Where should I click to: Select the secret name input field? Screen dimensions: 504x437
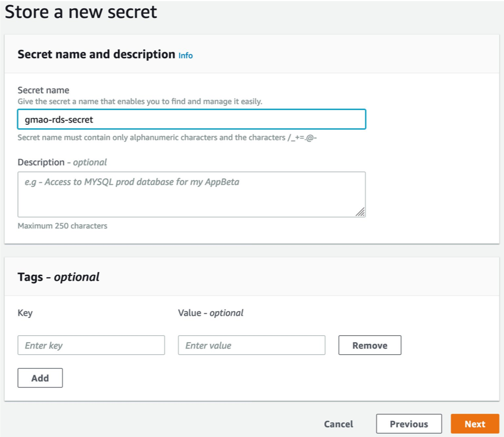pos(191,119)
